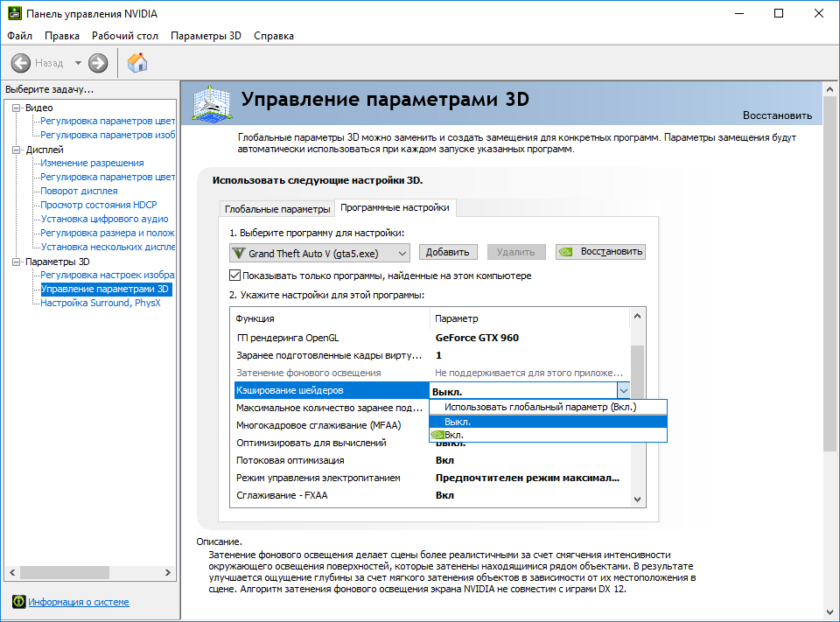Collapse the Дисплей tree node
The width and height of the screenshot is (840, 622).
(16, 150)
